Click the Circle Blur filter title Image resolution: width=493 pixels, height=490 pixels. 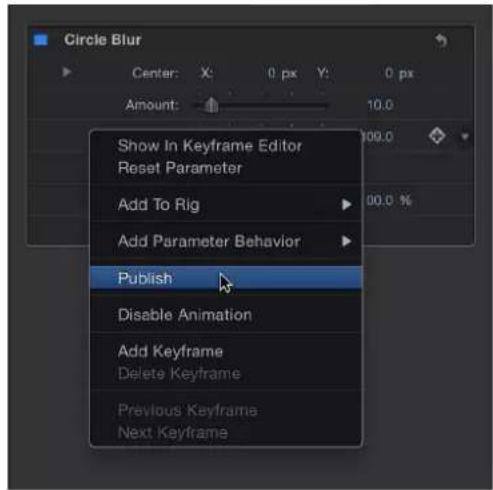(x=103, y=40)
